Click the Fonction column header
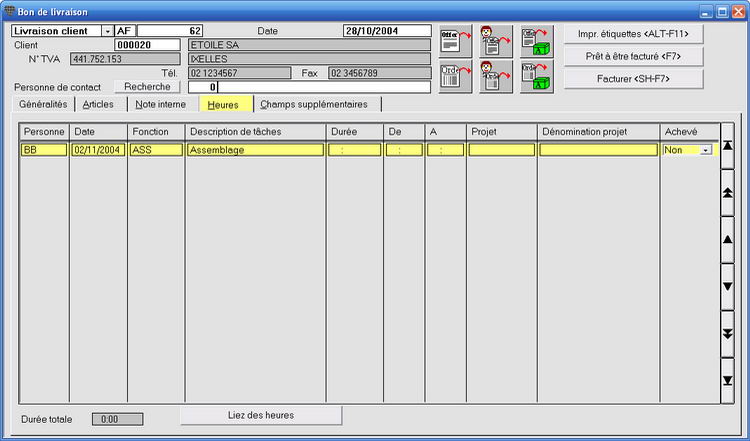The height and width of the screenshot is (441, 750). coord(156,132)
